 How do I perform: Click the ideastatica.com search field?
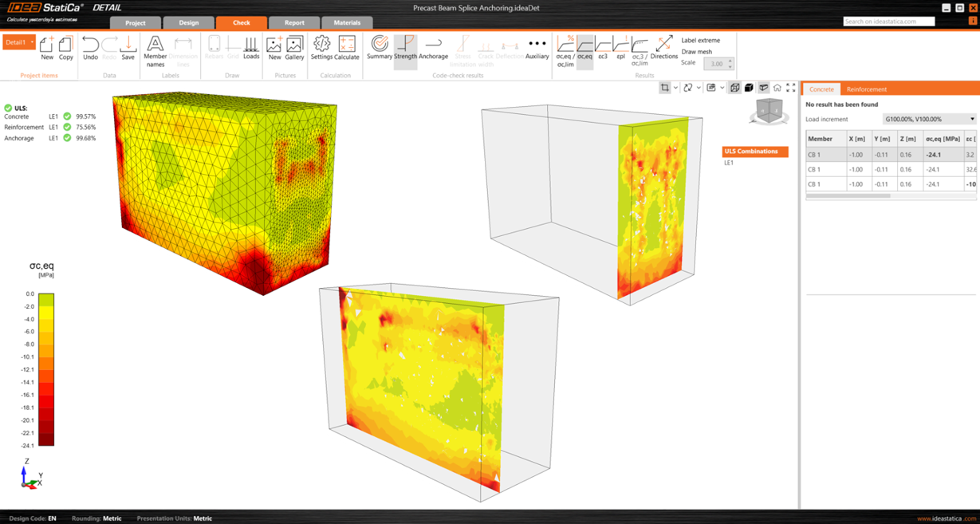pos(888,22)
